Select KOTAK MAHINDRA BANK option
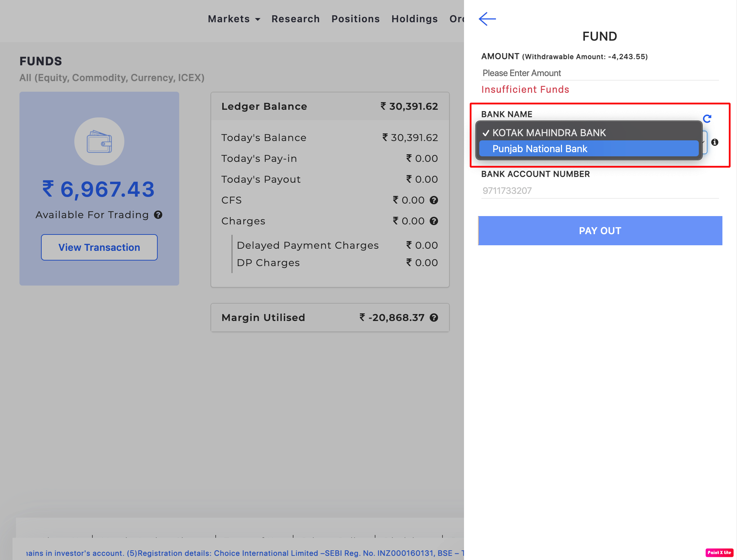Viewport: 737px width, 560px height. pos(589,133)
